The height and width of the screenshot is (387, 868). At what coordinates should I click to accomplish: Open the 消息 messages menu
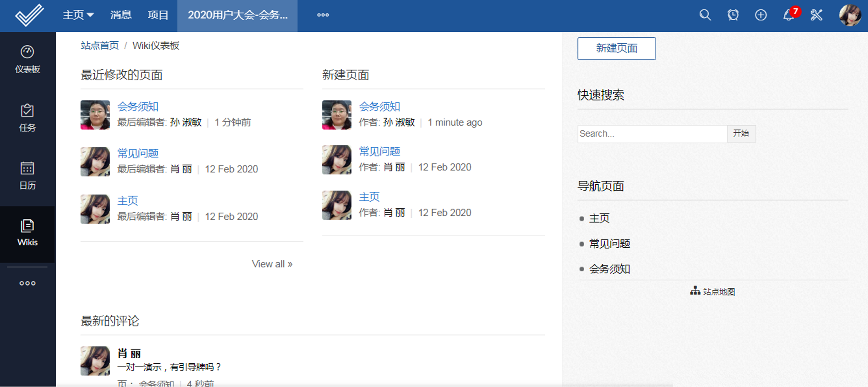121,15
